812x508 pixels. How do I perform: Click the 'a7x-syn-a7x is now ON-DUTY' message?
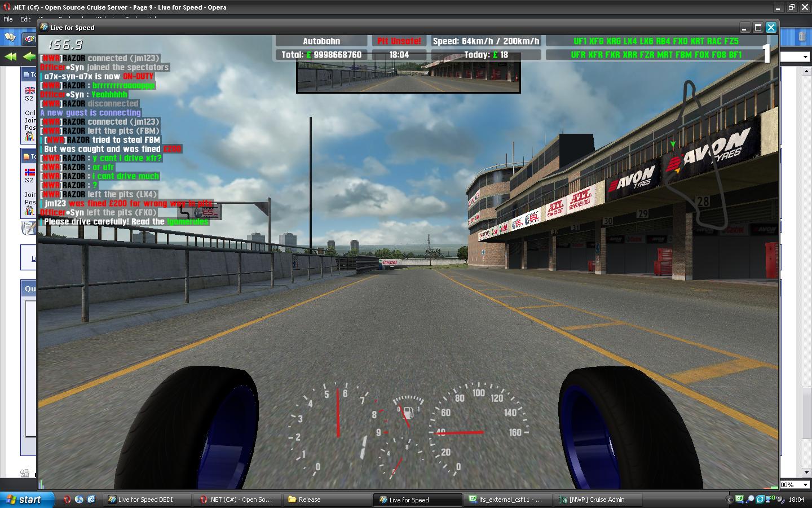point(99,76)
